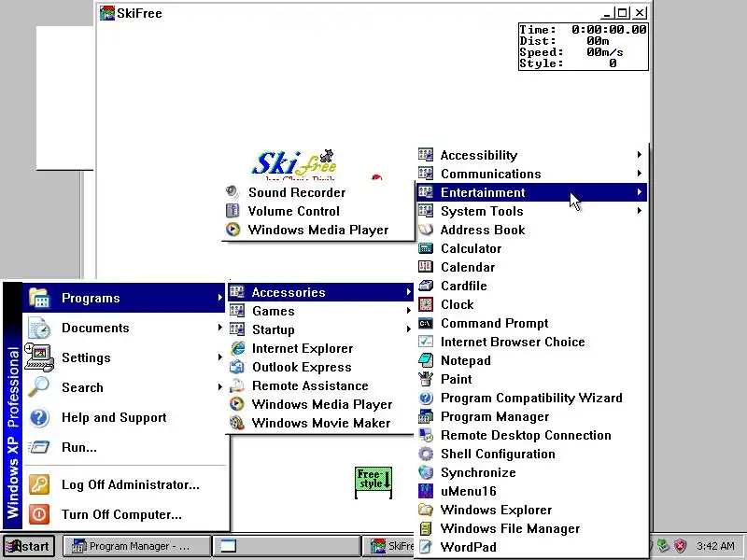Click the Remote Desktop Connection icon
747x560 pixels.
pyautogui.click(x=426, y=435)
